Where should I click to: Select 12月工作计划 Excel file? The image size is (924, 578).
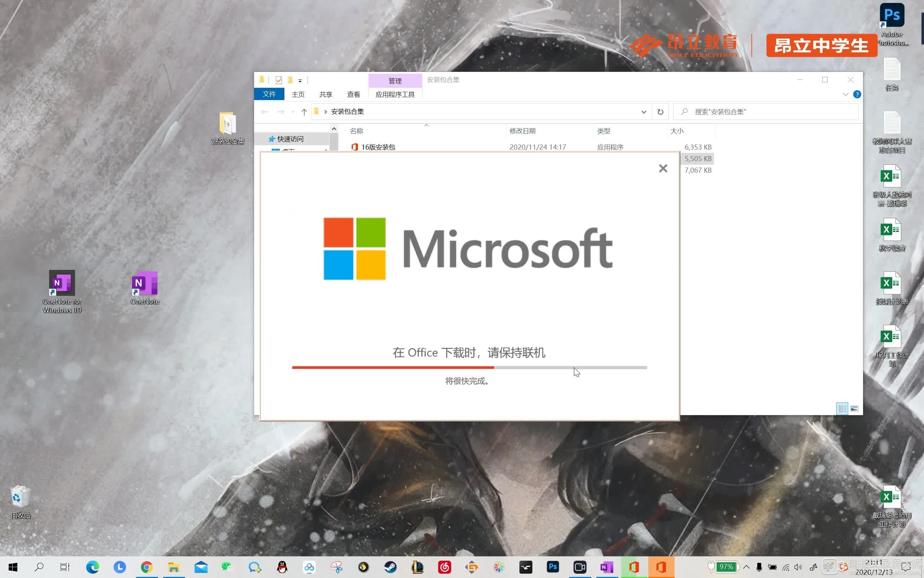pos(892,346)
